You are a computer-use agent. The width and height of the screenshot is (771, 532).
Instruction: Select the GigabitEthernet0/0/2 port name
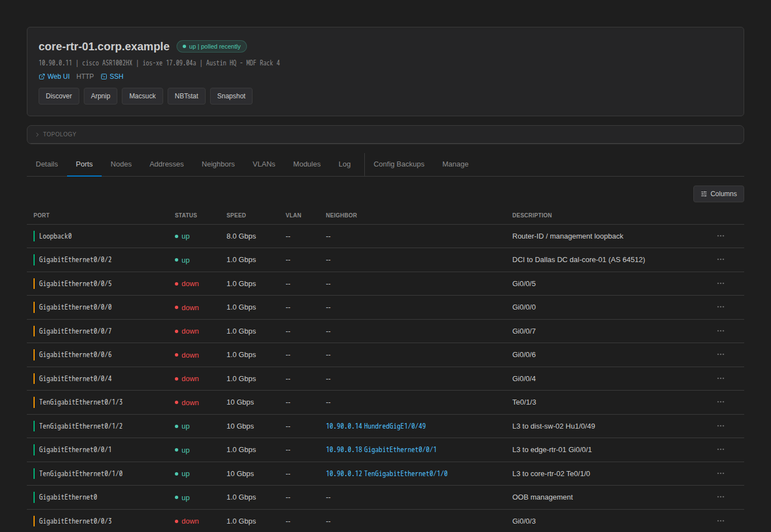point(75,259)
